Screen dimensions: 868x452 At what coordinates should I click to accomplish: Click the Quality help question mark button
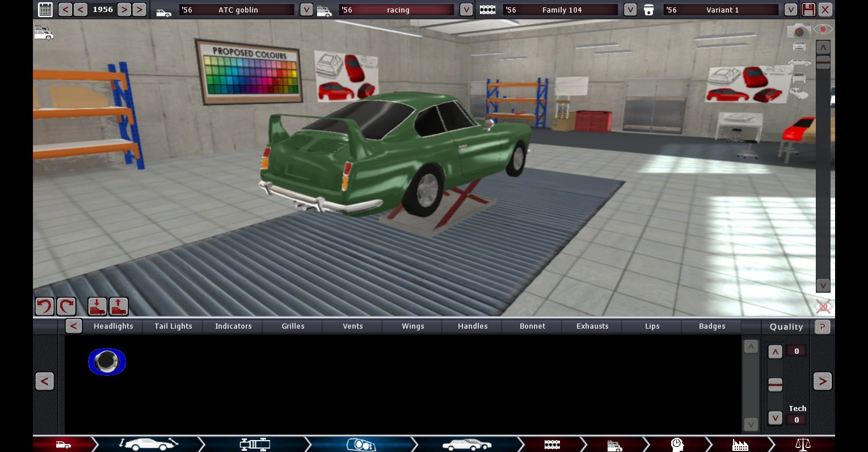point(822,327)
